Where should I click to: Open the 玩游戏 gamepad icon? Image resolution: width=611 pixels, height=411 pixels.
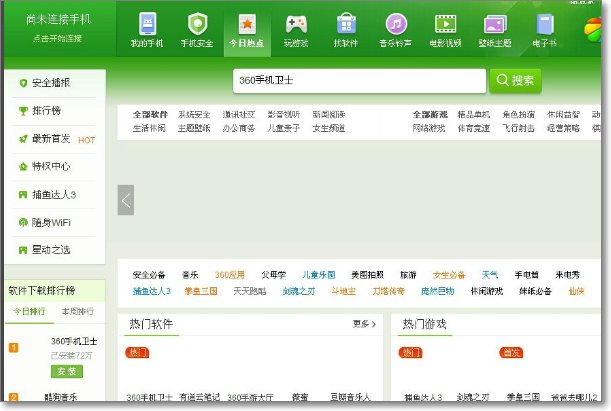pyautogui.click(x=297, y=24)
